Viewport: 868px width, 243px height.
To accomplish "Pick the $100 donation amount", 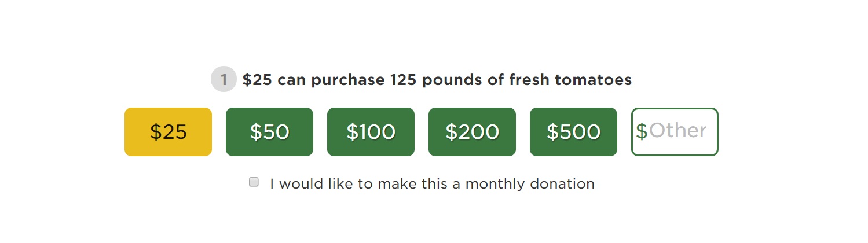I will point(371,132).
